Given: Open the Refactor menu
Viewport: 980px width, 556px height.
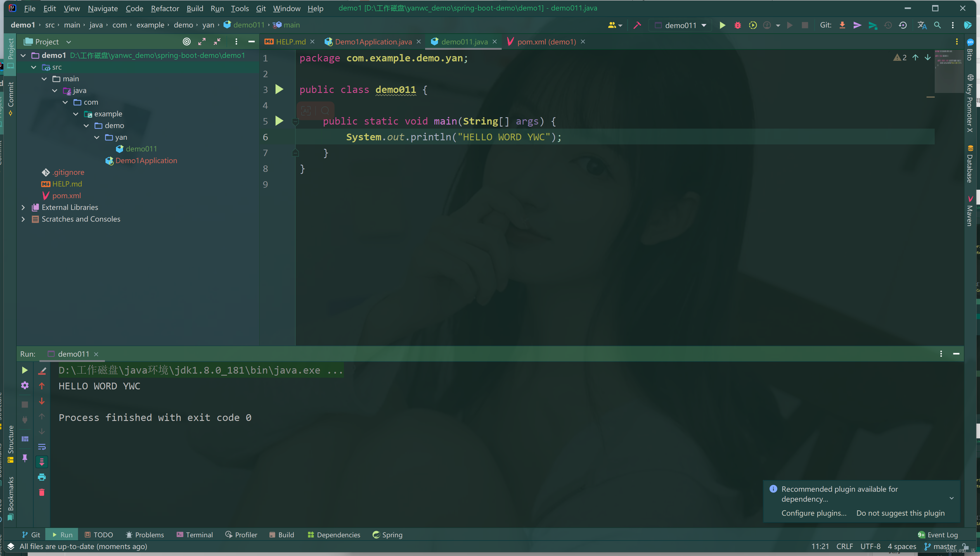Looking at the screenshot, I should [165, 8].
